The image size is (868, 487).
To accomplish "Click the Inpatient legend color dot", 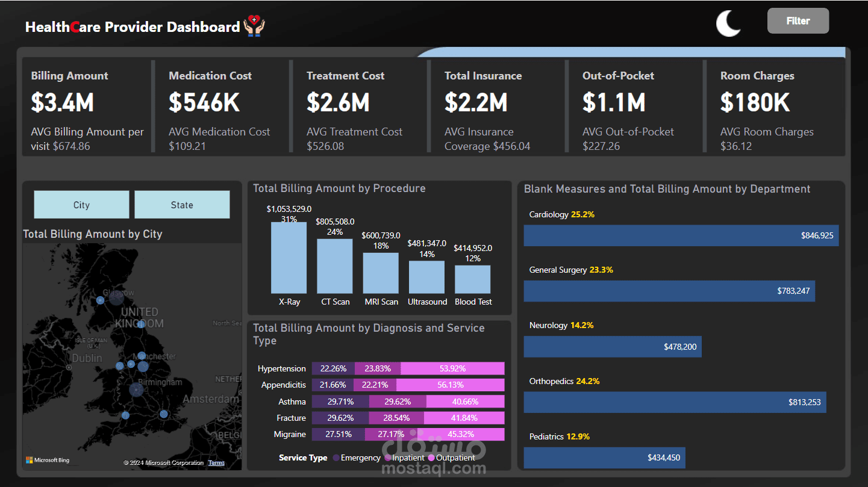I will tap(387, 458).
